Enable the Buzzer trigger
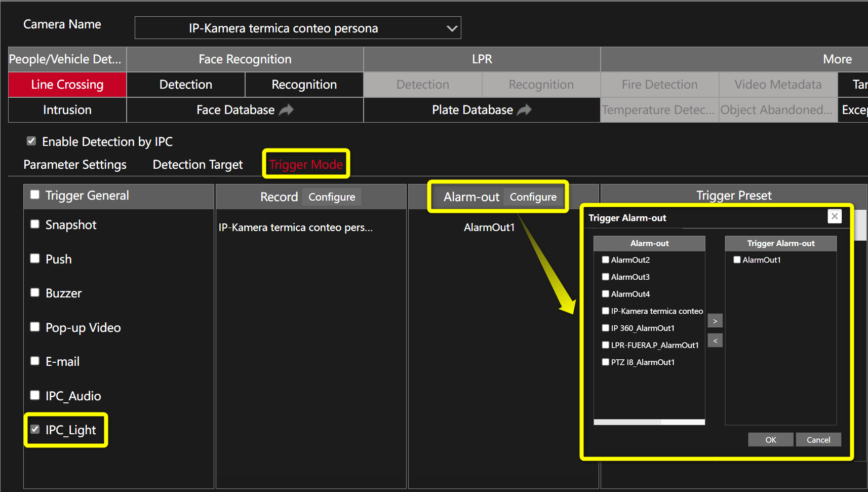The height and width of the screenshot is (492, 868). [34, 292]
